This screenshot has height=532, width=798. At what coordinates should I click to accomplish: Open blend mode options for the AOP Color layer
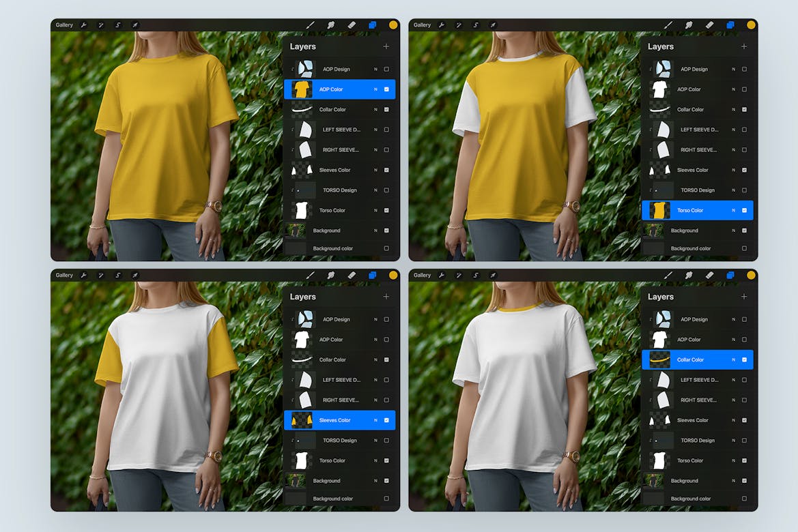(375, 89)
